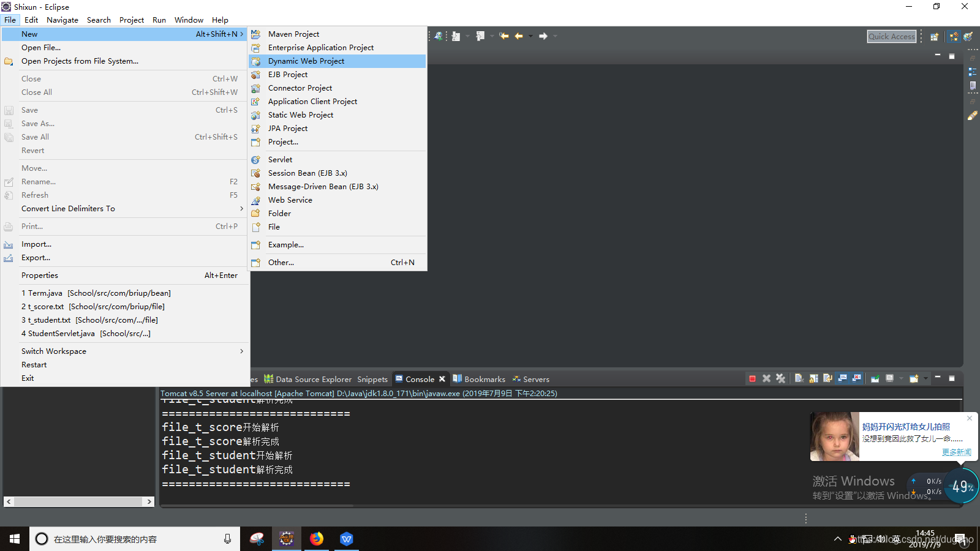
Task: Toggle show console when standard error changes
Action: (857, 379)
